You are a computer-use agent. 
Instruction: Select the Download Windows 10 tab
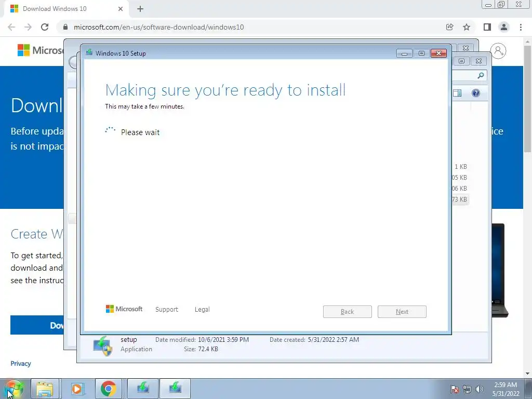pos(66,9)
